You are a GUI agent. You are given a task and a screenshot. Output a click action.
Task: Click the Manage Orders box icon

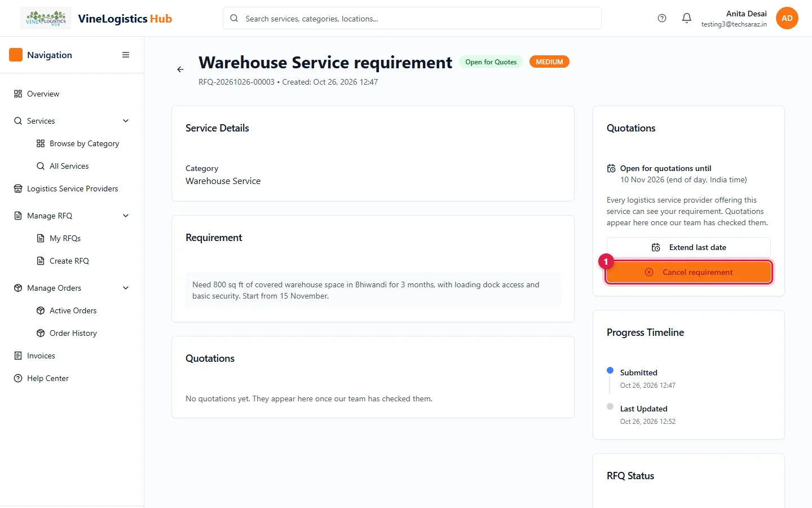pyautogui.click(x=18, y=288)
